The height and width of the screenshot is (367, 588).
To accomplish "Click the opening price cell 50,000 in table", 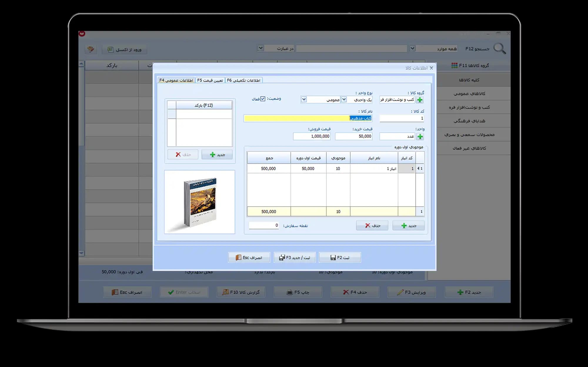I will pyautogui.click(x=308, y=169).
